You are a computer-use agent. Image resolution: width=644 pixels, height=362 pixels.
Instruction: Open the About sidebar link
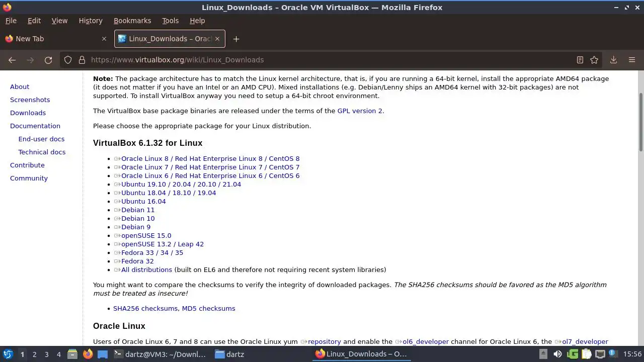tap(20, 86)
